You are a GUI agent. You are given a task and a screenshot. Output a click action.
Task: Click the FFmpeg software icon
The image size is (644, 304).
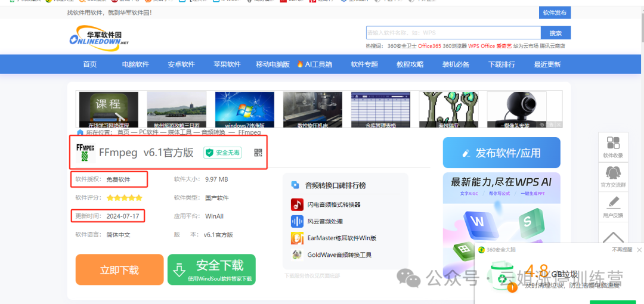(85, 153)
